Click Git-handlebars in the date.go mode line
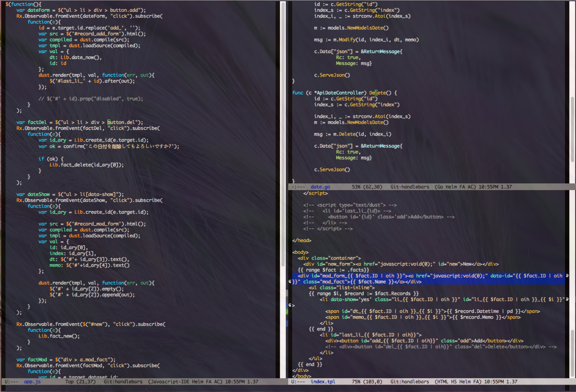 tap(410, 187)
